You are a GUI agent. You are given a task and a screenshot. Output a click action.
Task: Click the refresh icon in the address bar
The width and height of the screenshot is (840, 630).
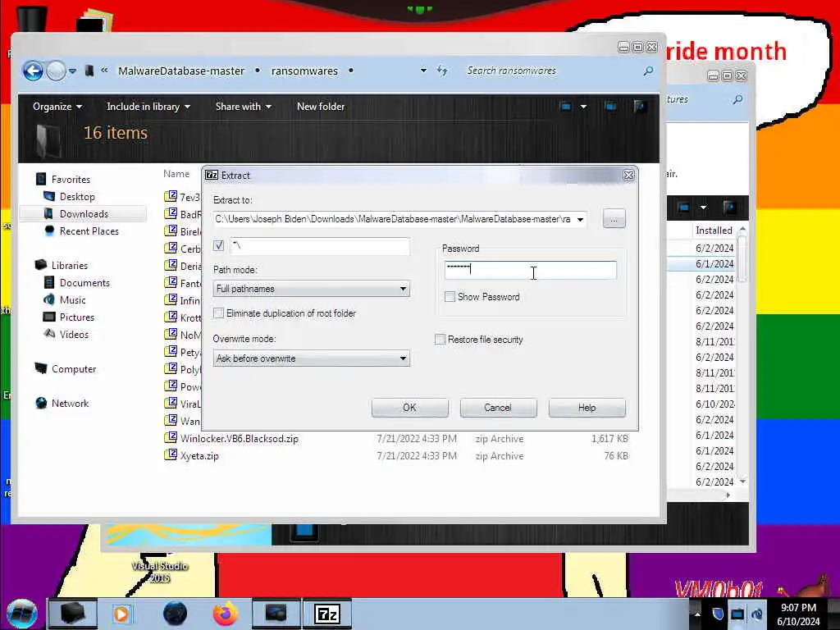coord(442,71)
